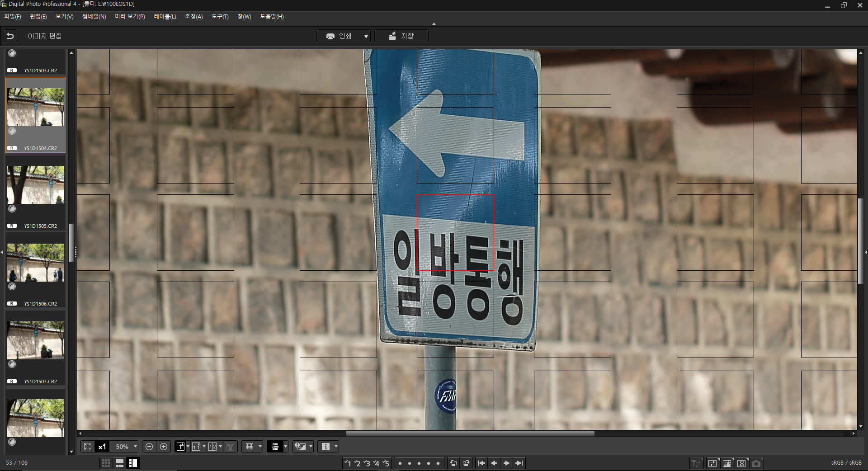Click the horizontal preview scrollbar thumb
Image resolution: width=868 pixels, height=471 pixels.
(x=470, y=433)
